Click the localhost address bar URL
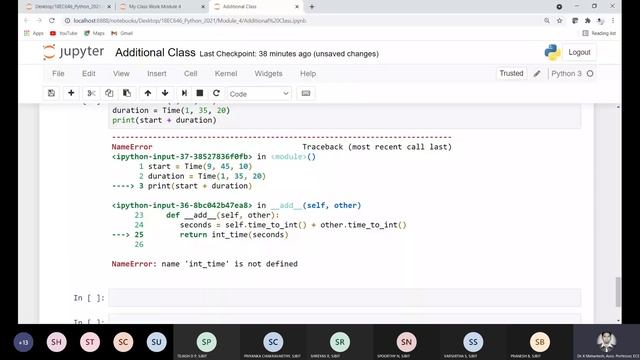 coord(190,20)
